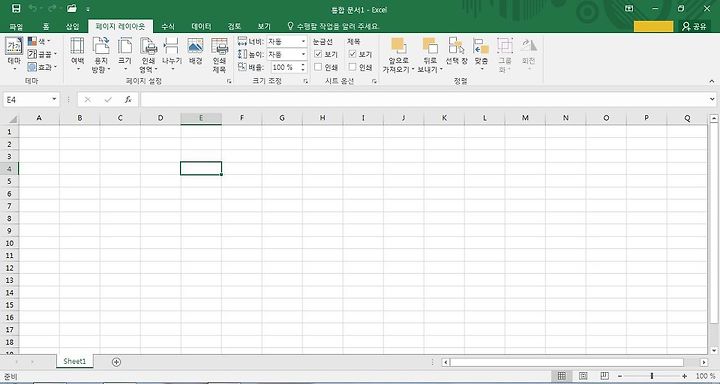This screenshot has width=720, height=384.
Task: Expand the formula bar with the chevron
Action: click(712, 99)
